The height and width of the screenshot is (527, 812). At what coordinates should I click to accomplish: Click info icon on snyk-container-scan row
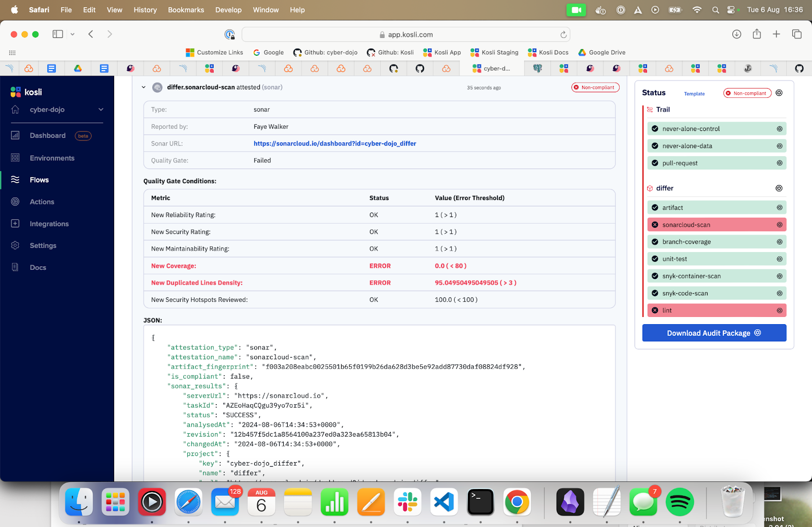pos(780,276)
